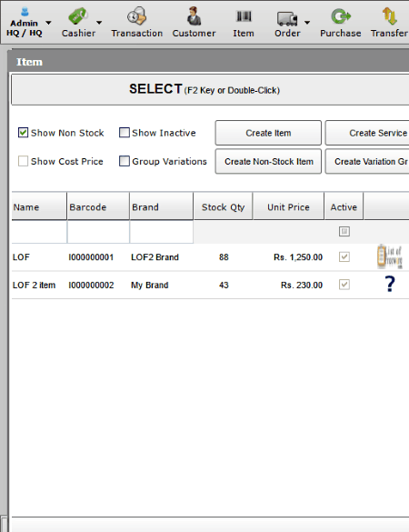This screenshot has width=409, height=532.
Task: Click the LOF2 Brand cell
Action: tap(155, 257)
